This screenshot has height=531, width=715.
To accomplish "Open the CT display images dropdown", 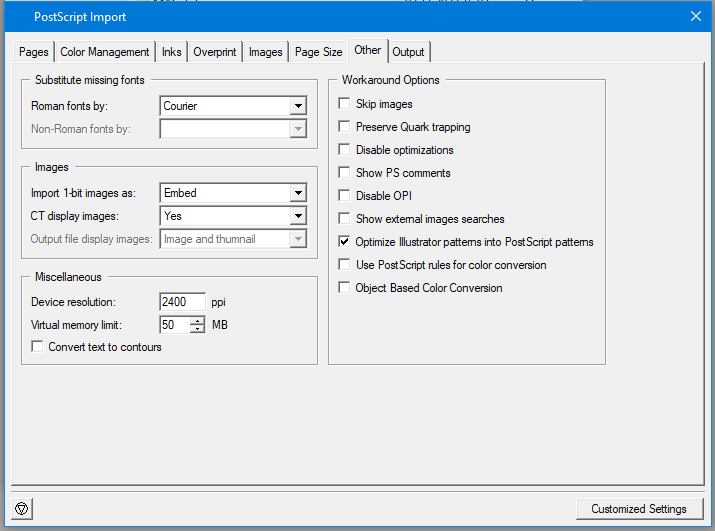I will (x=297, y=216).
